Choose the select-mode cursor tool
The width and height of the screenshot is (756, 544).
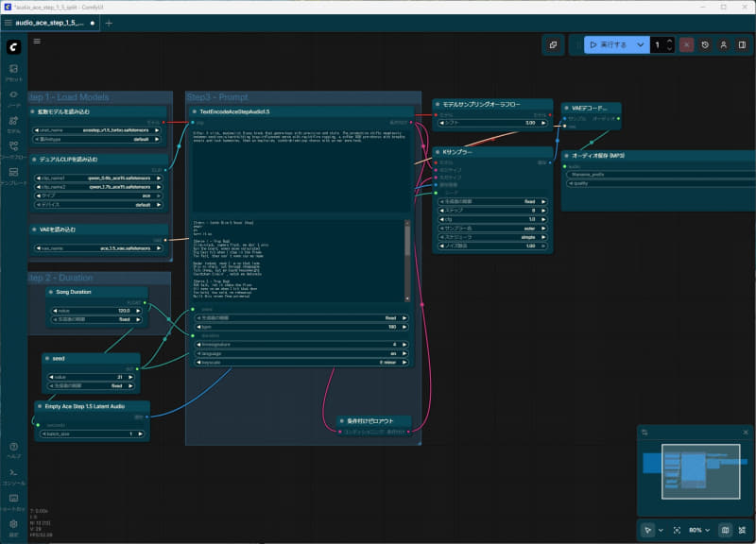click(647, 530)
